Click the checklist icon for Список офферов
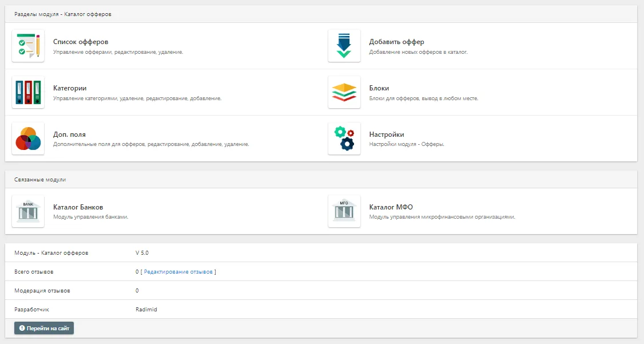 tap(28, 46)
